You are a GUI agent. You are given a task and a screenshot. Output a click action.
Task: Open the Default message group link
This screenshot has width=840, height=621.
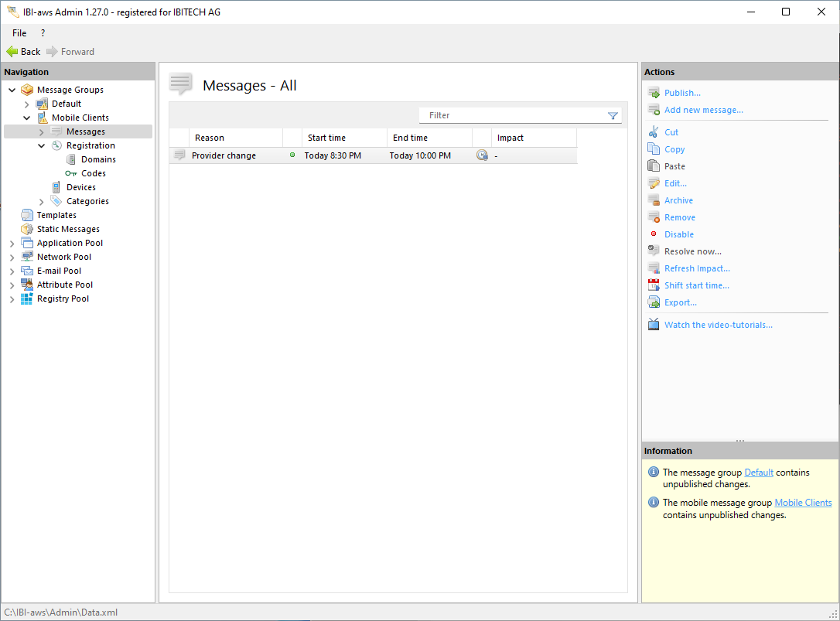tap(758, 473)
